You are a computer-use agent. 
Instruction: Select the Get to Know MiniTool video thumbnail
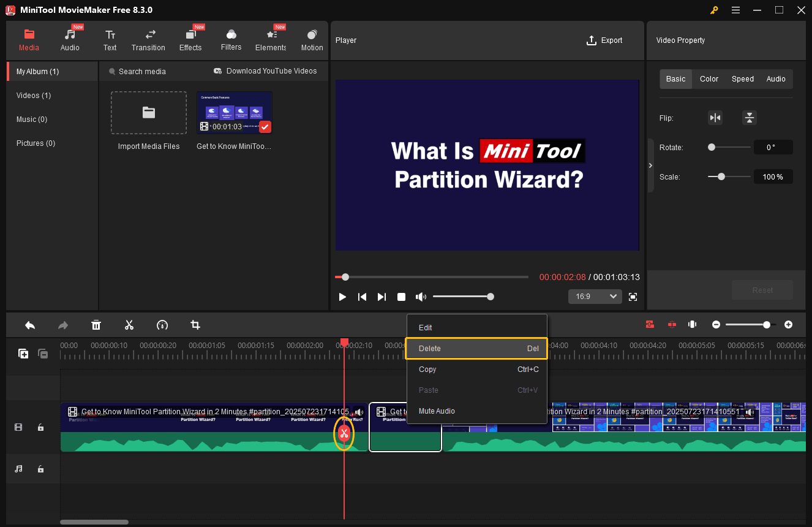(x=235, y=113)
